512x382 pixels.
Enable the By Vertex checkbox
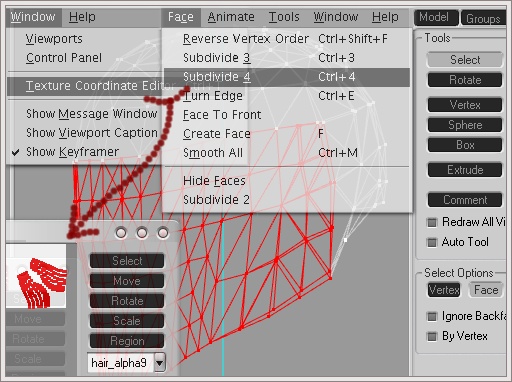(x=432, y=336)
